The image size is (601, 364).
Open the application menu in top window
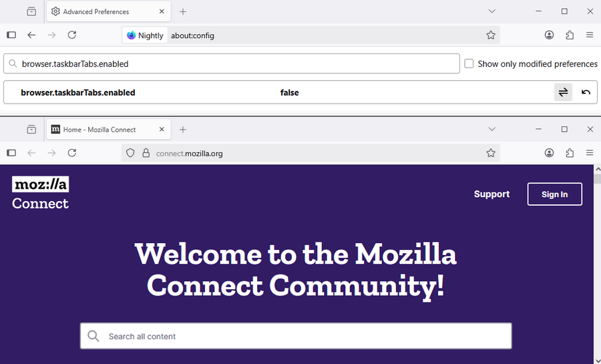590,35
